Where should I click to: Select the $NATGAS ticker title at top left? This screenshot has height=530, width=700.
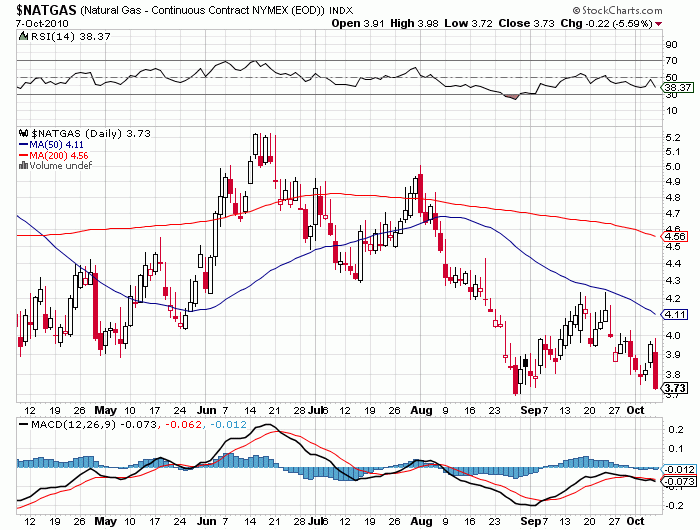tap(41, 8)
